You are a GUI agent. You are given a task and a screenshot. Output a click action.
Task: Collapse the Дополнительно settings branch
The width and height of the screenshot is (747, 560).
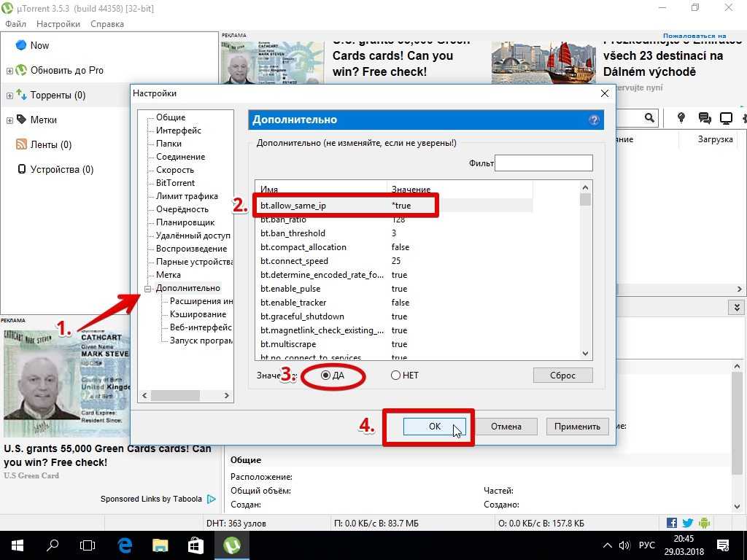[148, 289]
